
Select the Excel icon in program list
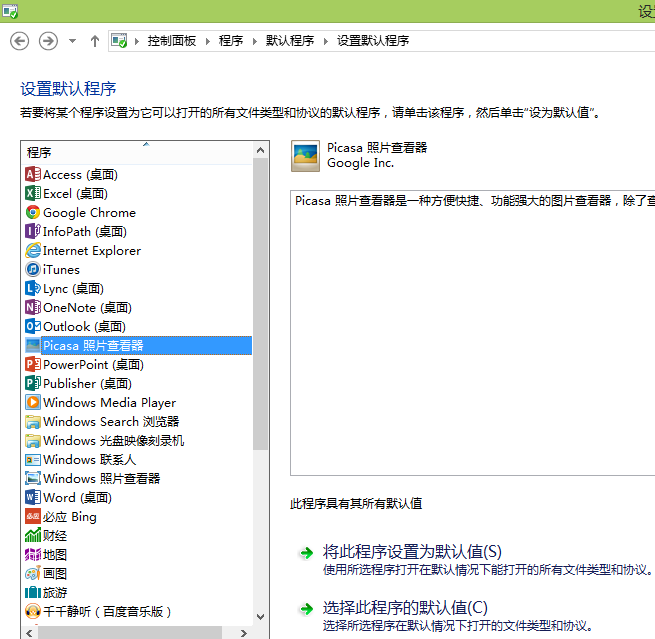(x=33, y=194)
